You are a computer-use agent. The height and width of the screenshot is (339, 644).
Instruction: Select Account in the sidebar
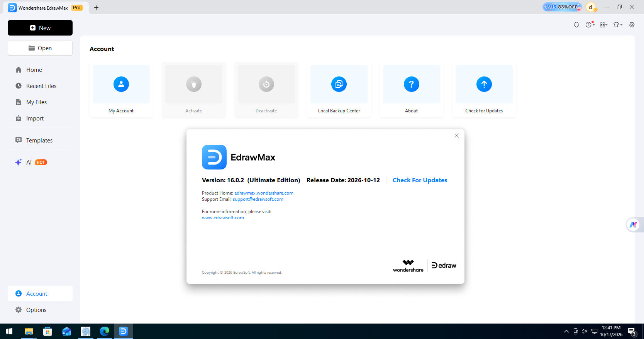pos(40,293)
